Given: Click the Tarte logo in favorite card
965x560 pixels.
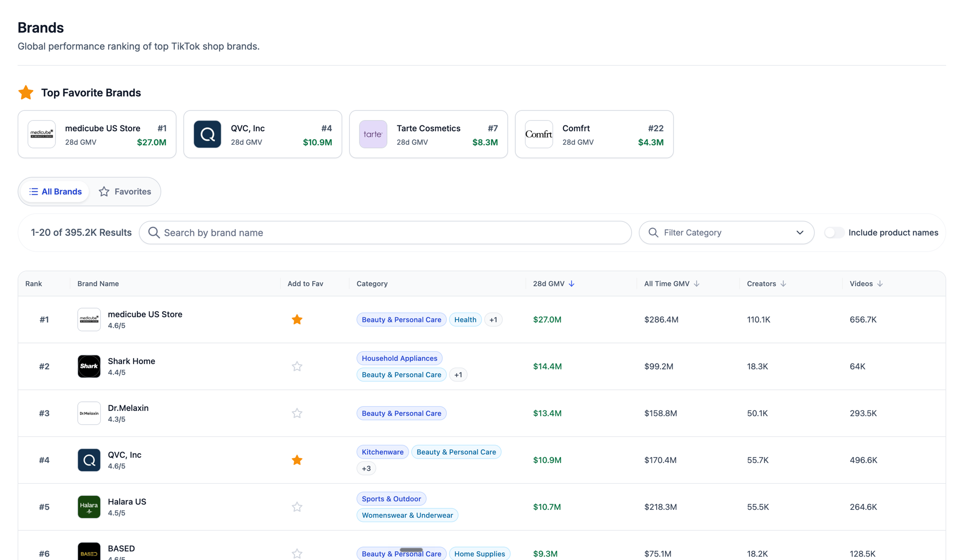Looking at the screenshot, I should 373,134.
